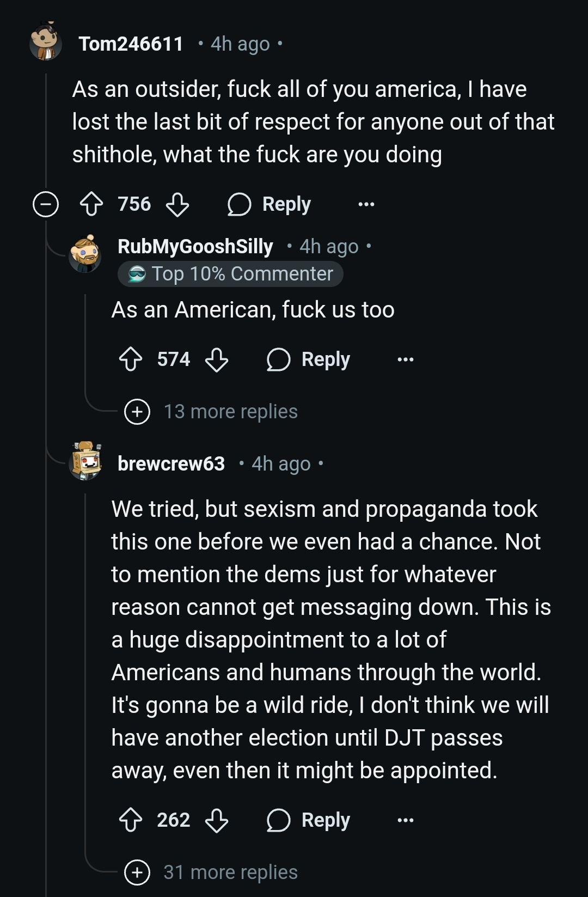
Task: Reply to Tom246611's comment
Action: coord(269,205)
